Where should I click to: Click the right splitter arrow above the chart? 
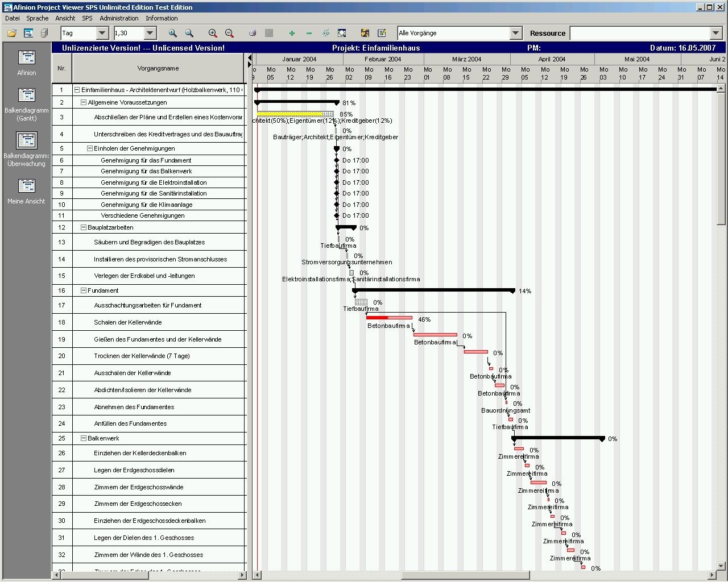click(x=249, y=65)
